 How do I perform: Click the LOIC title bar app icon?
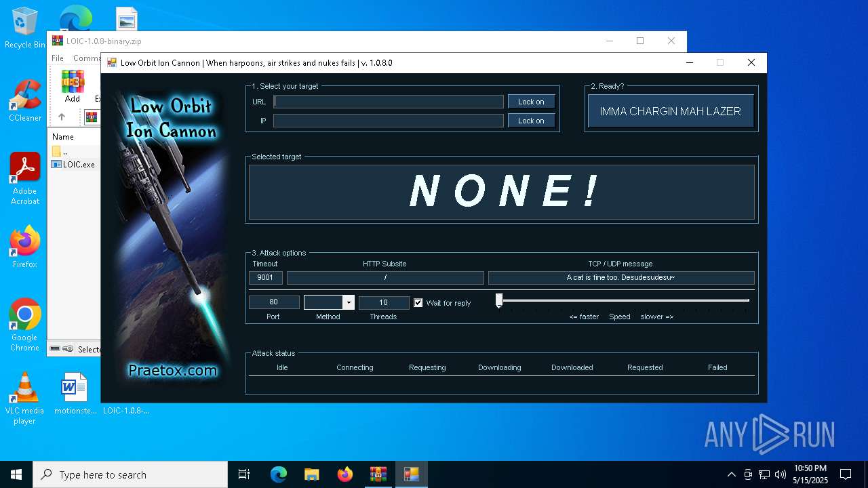[x=112, y=63]
